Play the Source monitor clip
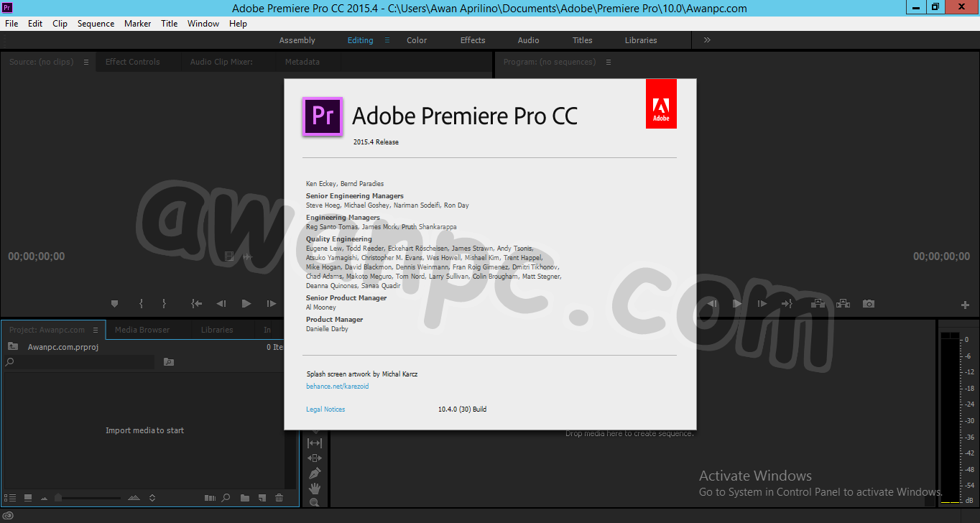 pyautogui.click(x=246, y=304)
